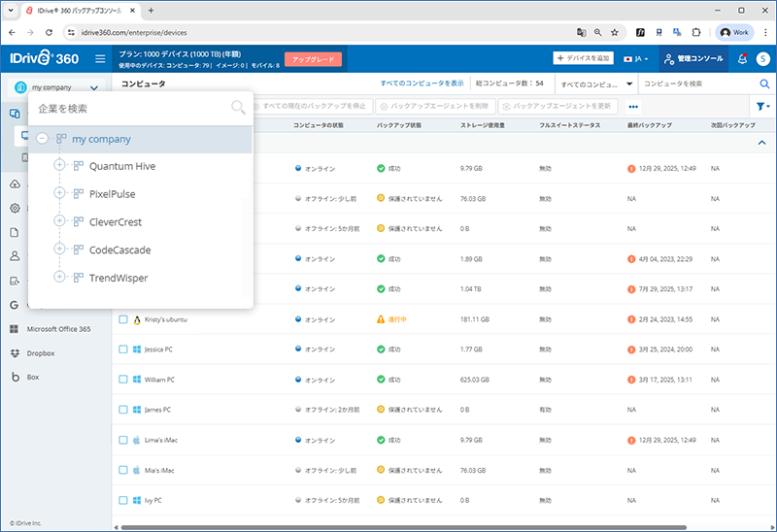777x532 pixels.
Task: Click the 企業を検索 search field
Action: coord(126,108)
